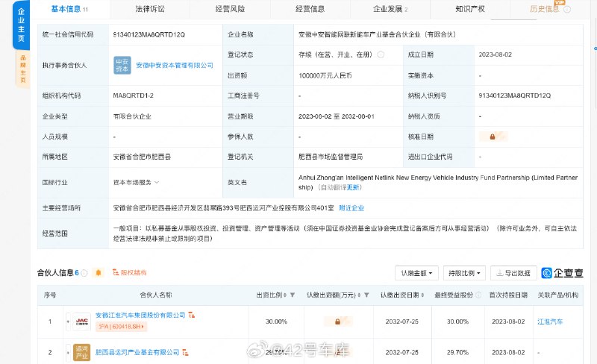Click 更新 link in English name
The width and height of the screenshot is (597, 364).
353,187
